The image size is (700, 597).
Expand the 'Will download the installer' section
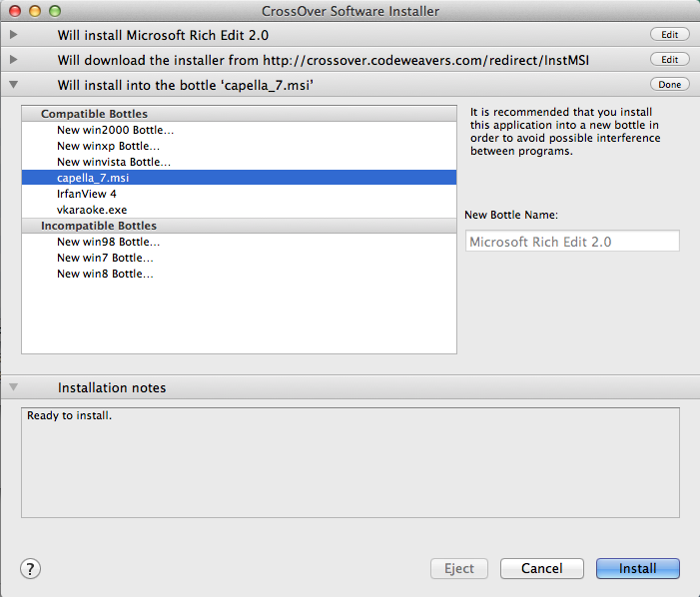click(x=13, y=59)
